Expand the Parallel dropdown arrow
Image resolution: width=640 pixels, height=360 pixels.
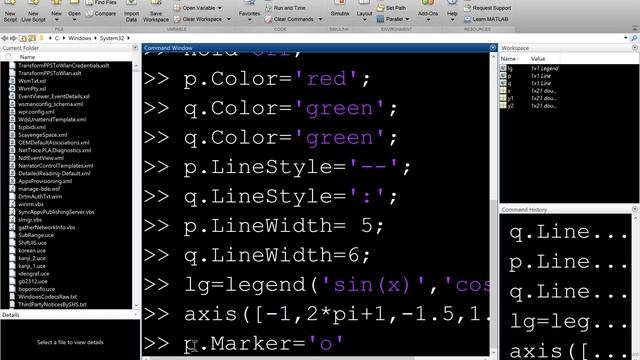tap(407, 19)
